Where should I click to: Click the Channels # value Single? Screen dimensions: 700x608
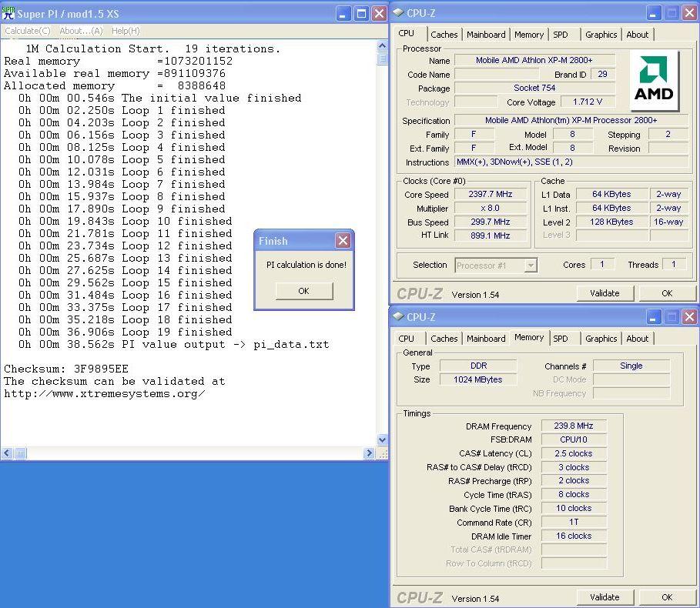(x=631, y=366)
